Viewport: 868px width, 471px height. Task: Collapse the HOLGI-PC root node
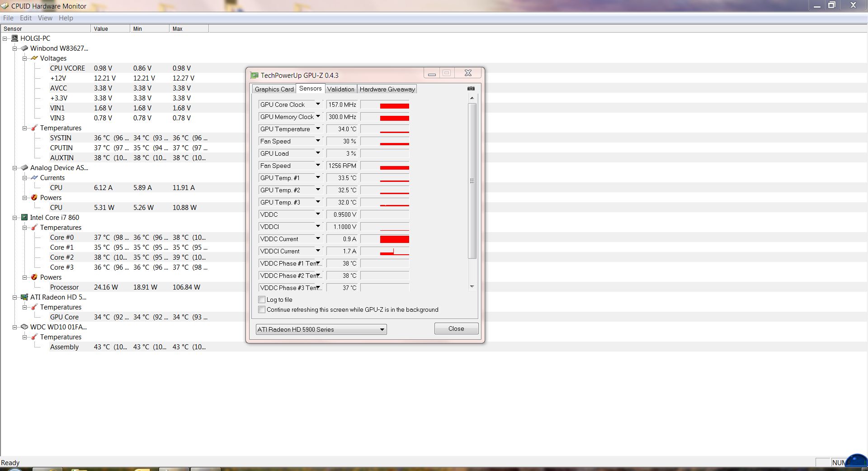point(5,38)
